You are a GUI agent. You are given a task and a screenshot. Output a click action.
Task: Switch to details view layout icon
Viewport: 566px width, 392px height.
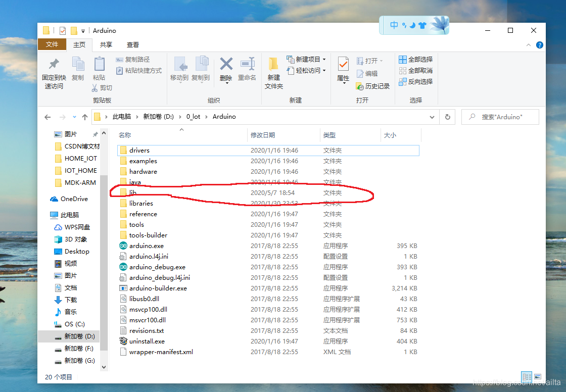click(x=527, y=377)
